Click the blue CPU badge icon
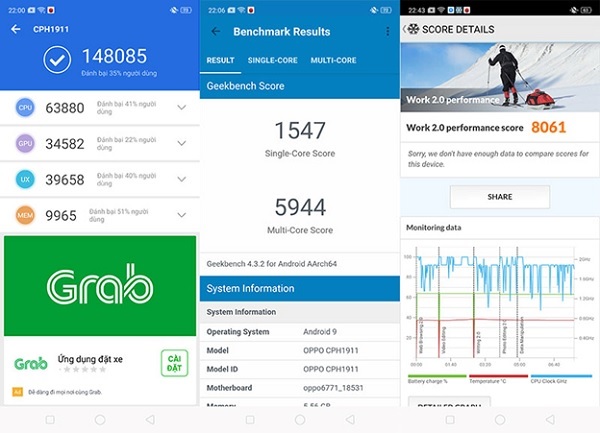The width and height of the screenshot is (600, 433). 26,107
